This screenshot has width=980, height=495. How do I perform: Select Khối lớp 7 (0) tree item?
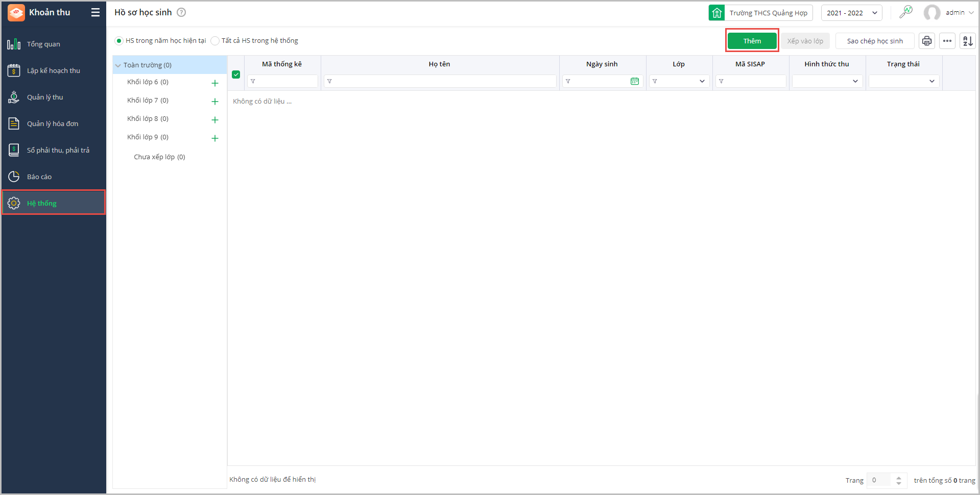pos(148,101)
